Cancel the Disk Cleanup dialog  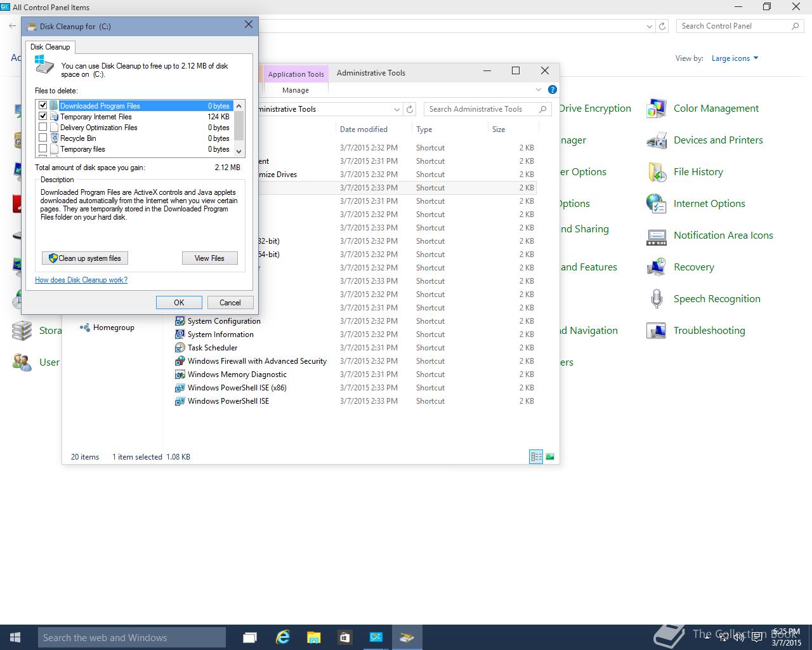(230, 303)
